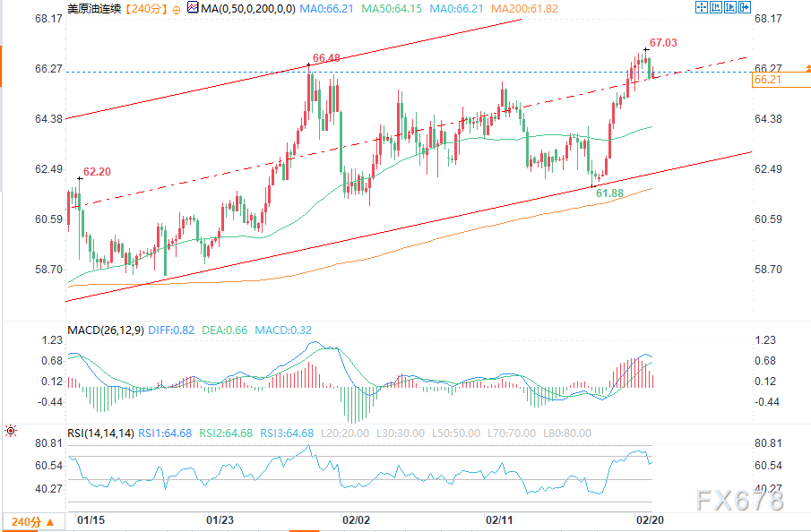Click the orange 66.21 current price tag
Viewport: 811px width, 532px height.
pyautogui.click(x=770, y=81)
